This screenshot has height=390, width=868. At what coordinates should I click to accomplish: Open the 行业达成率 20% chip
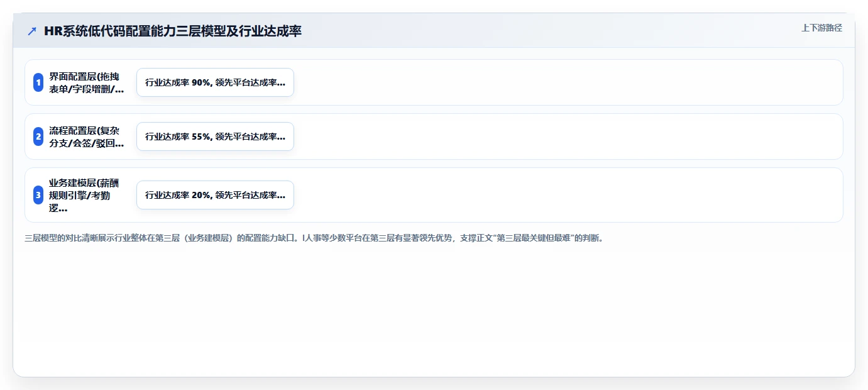tap(215, 195)
